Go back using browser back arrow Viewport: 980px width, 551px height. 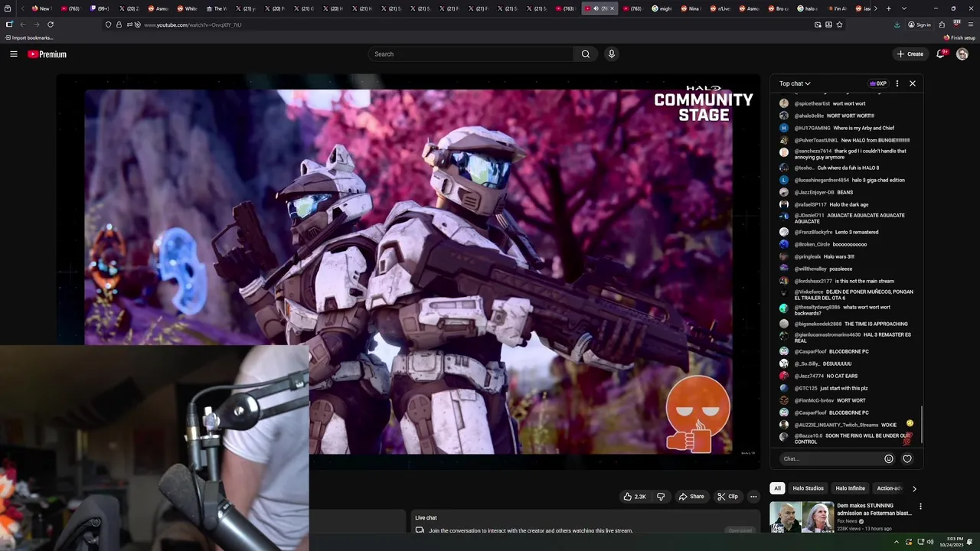(x=23, y=24)
